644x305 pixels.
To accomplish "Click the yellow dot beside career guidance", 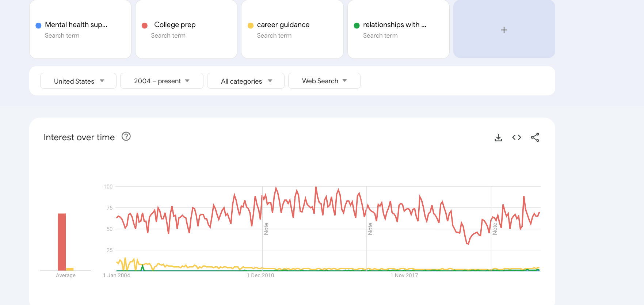I will coord(251,26).
